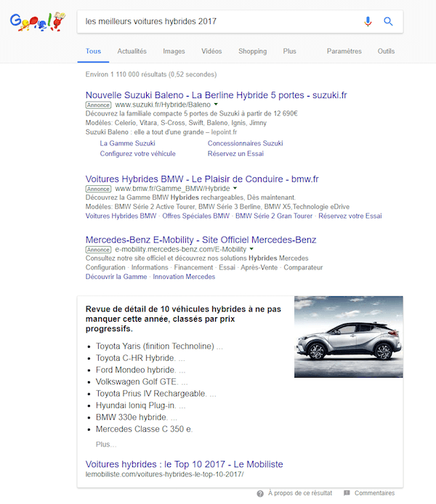Viewport: 436px width, 504px height.
Task: Go to the Vidéos tab
Action: (x=211, y=51)
